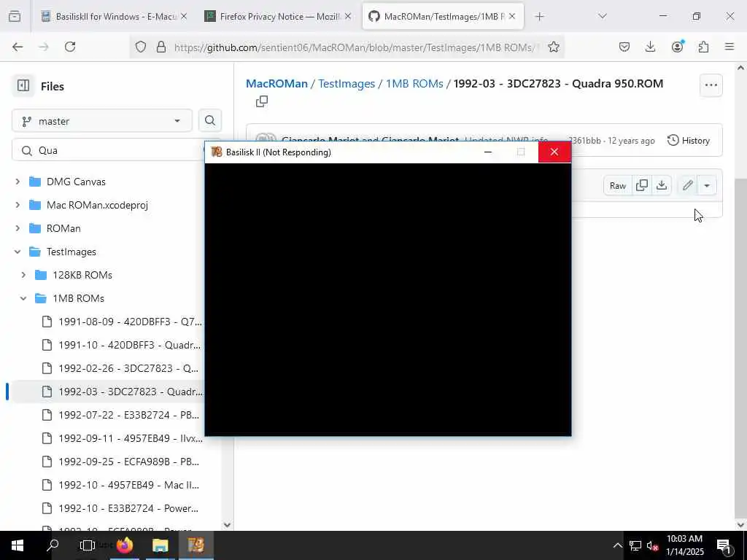This screenshot has height=560, width=747.
Task: Open Firefox account menu
Action: 677,47
